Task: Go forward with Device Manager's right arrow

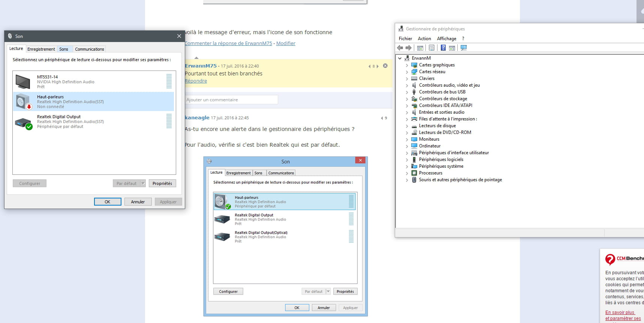Action: click(409, 48)
